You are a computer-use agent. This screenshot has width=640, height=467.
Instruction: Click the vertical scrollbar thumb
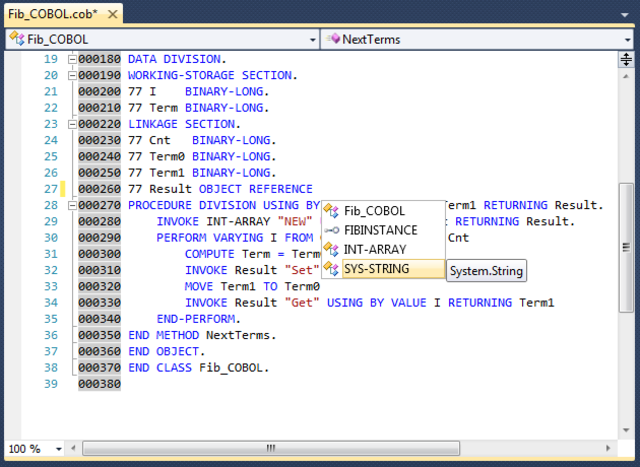click(626, 247)
